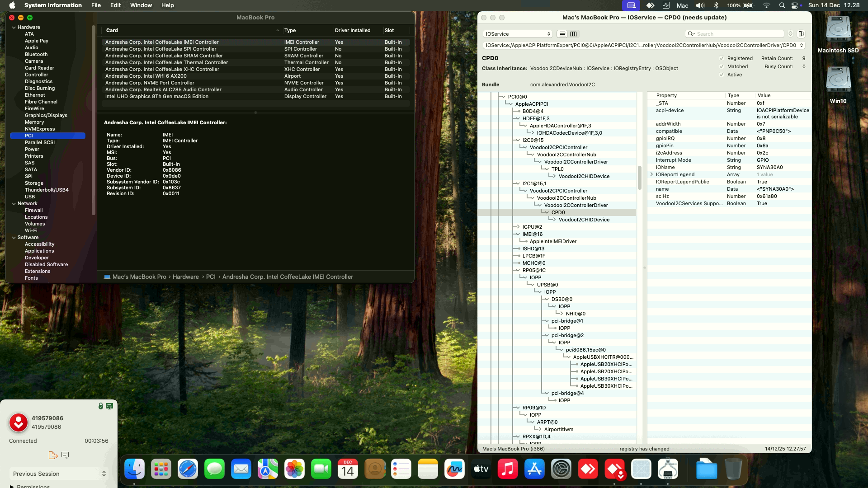Open the Music app in Dock
Image resolution: width=868 pixels, height=488 pixels.
(508, 469)
